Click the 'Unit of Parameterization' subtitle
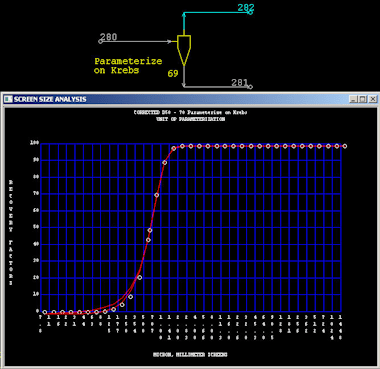Image resolution: width=380 pixels, height=369 pixels. [190, 119]
